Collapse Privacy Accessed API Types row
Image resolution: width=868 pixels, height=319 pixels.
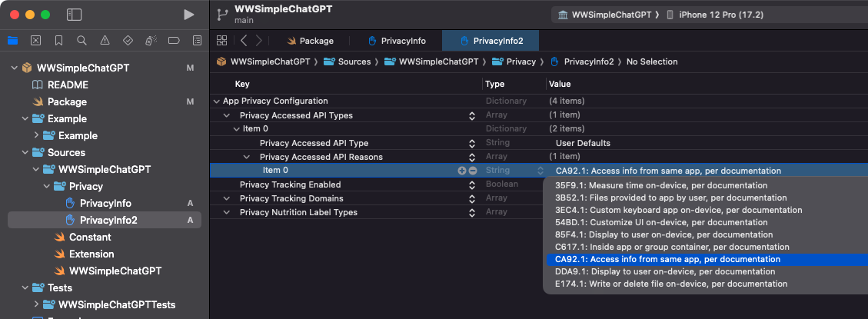(226, 115)
